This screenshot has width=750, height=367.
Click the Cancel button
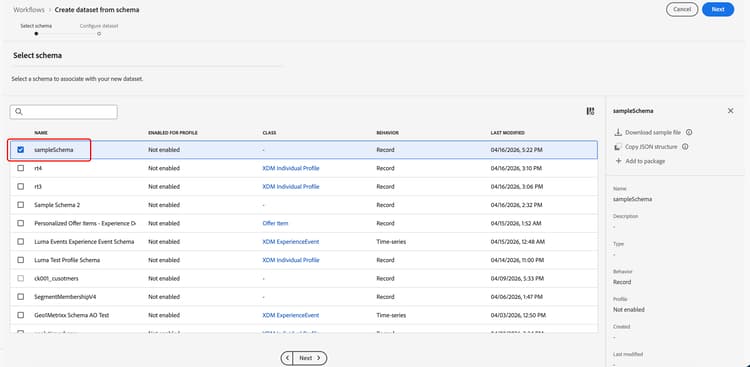point(682,9)
